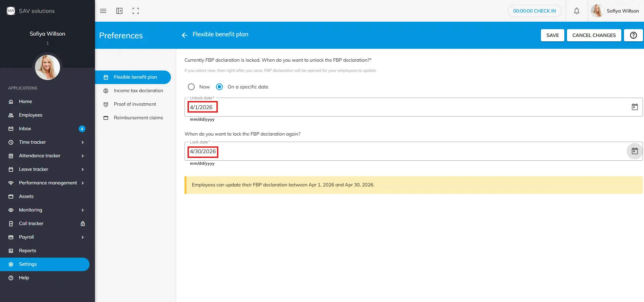Click the help question mark icon
644x302 pixels.
[x=633, y=35]
